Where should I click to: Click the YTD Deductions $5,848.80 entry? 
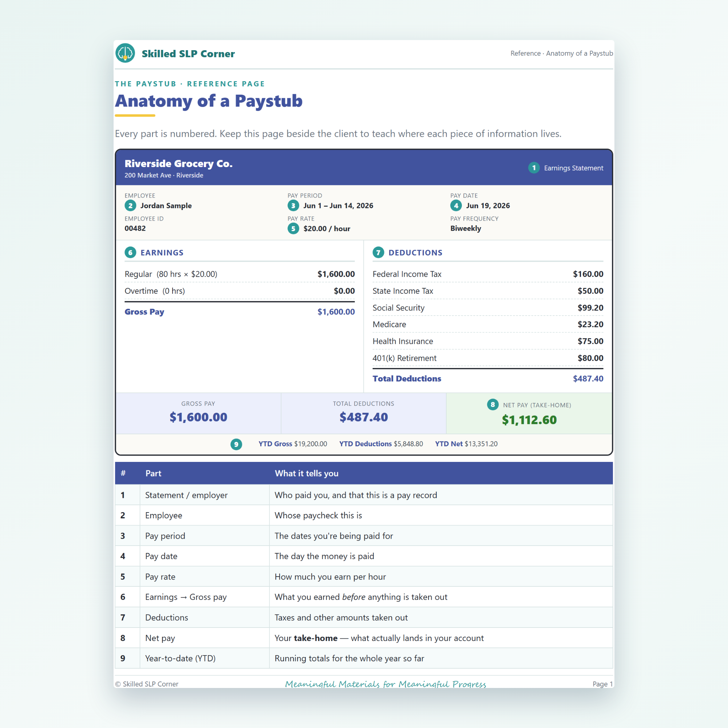[x=381, y=444]
